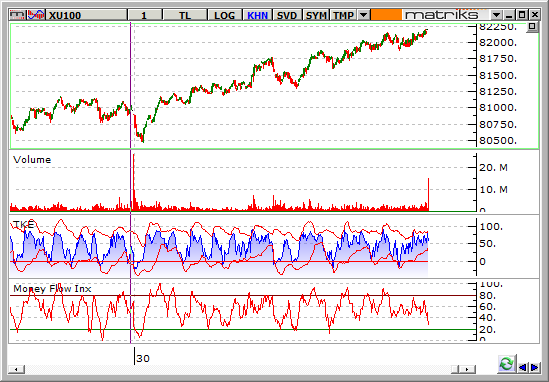
Task: Click the green 20 oversold line in Money Flow
Action: (x=243, y=329)
